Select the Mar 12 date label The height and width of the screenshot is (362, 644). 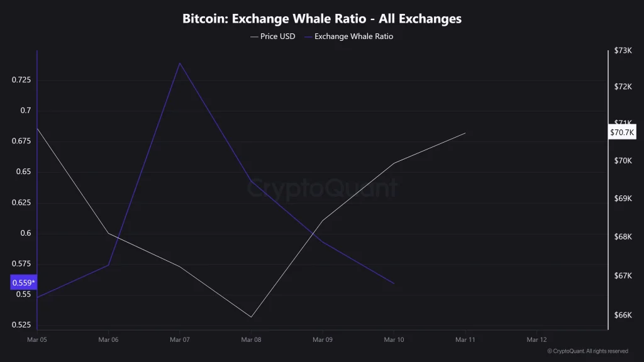(536, 339)
